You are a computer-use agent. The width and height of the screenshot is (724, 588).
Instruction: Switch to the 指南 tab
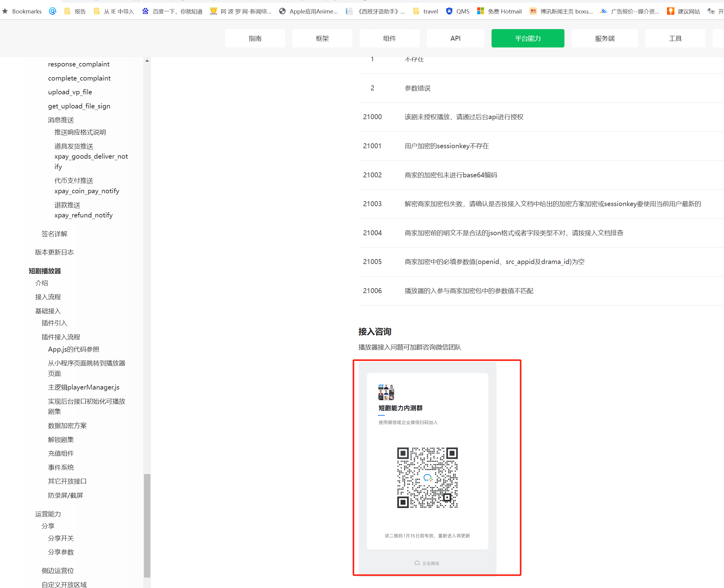click(255, 38)
